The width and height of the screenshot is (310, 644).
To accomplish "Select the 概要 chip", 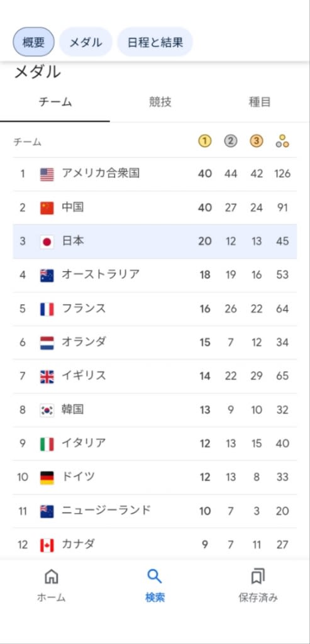I will click(34, 42).
